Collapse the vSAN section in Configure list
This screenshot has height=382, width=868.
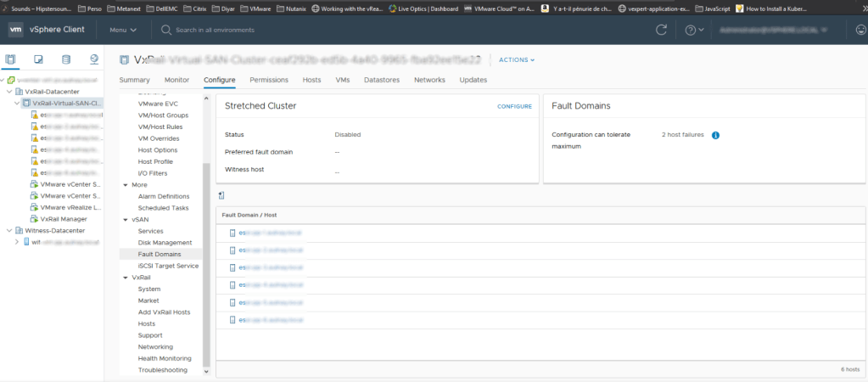pyautogui.click(x=126, y=219)
